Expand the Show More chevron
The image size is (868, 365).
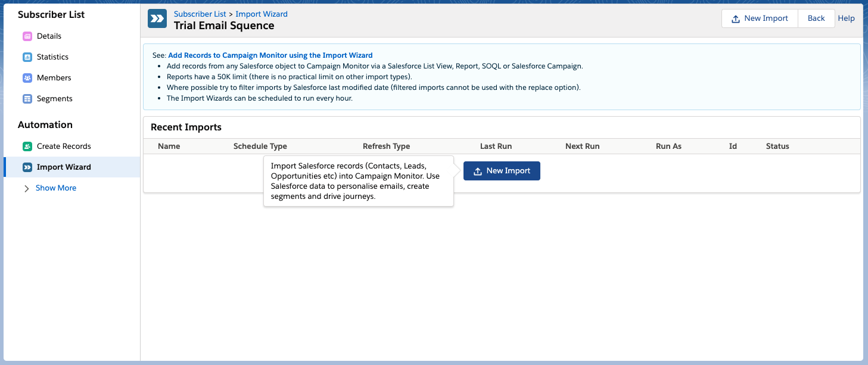click(x=26, y=188)
